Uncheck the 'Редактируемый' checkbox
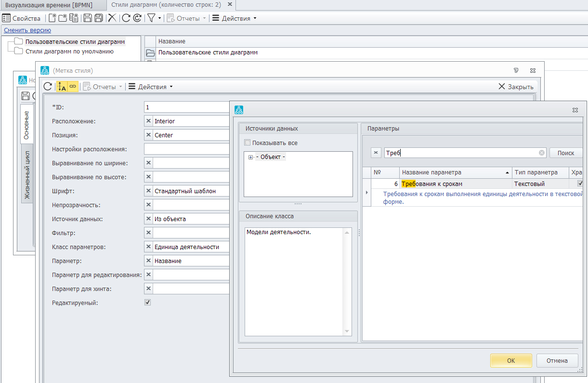Viewport: 588px width, 383px height. coord(148,303)
